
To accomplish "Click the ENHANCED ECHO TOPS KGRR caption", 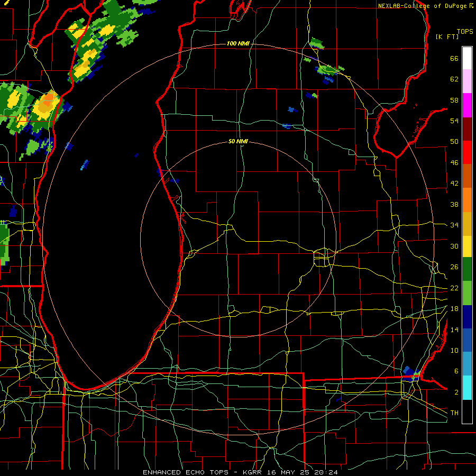I will click(x=240, y=472).
